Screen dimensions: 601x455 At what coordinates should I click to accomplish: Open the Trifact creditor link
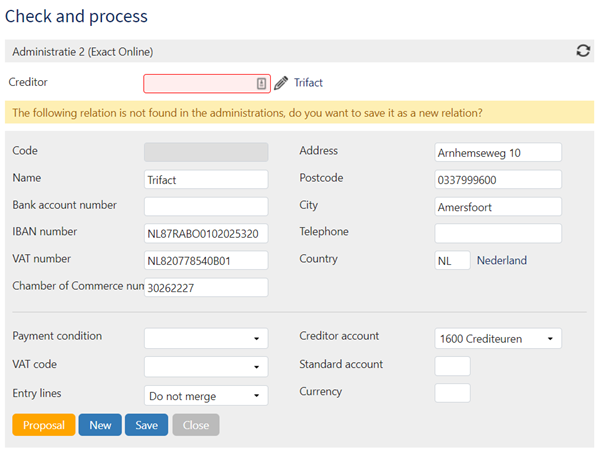(308, 83)
